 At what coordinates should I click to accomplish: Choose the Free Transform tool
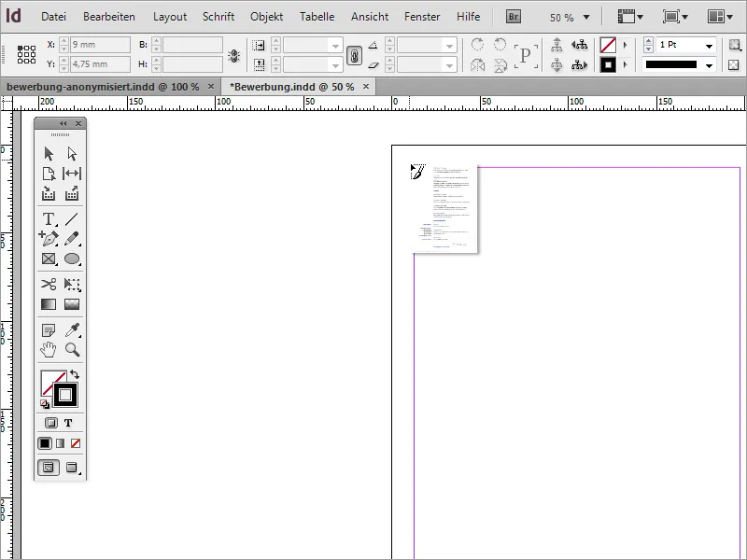coord(72,285)
